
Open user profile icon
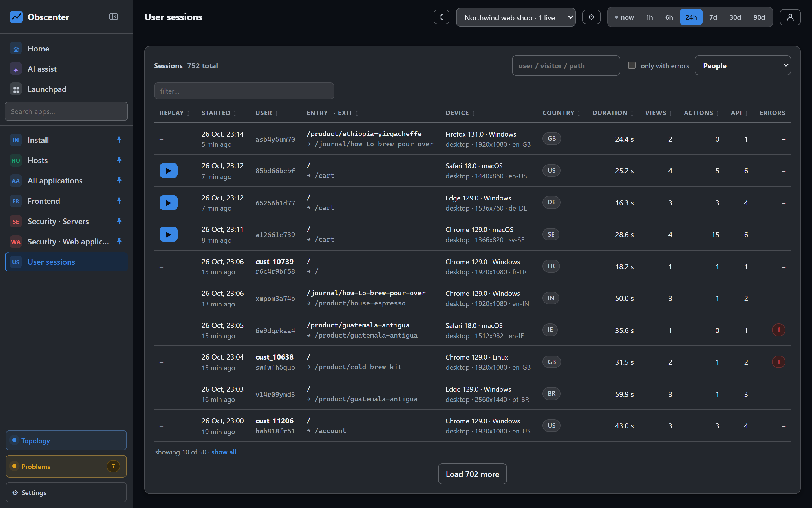790,17
